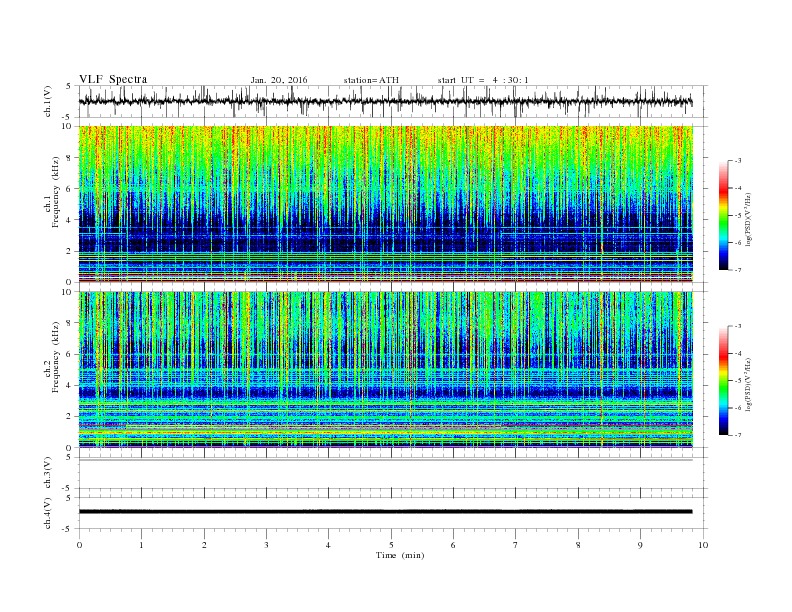792x612 pixels.
Task: Click the "ch.1(V)" waveform axis label
Action: (48, 101)
